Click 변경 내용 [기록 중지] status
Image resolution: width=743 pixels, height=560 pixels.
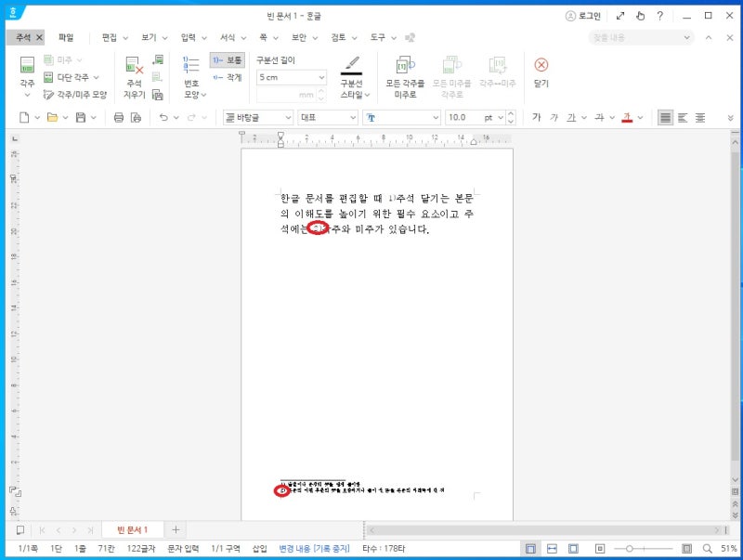click(x=314, y=548)
